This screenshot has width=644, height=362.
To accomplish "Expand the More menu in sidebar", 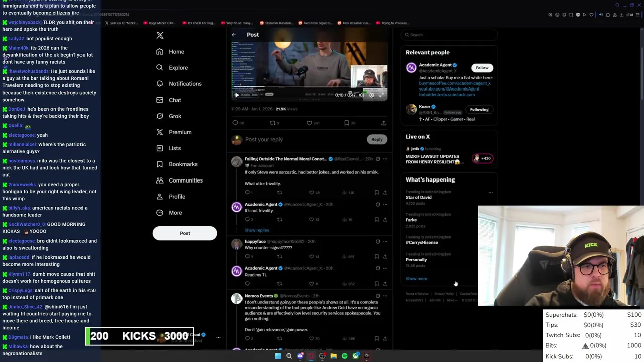I will pyautogui.click(x=169, y=213).
